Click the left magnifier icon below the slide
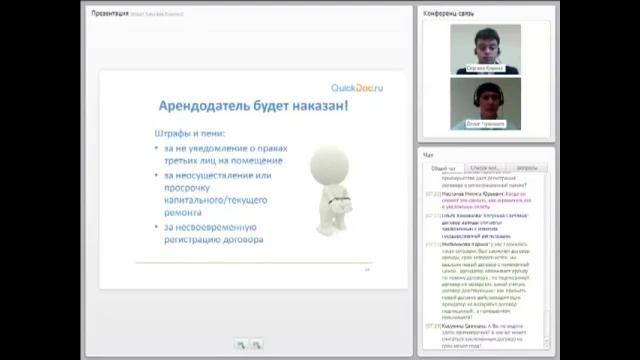The image size is (640, 360). (x=241, y=345)
